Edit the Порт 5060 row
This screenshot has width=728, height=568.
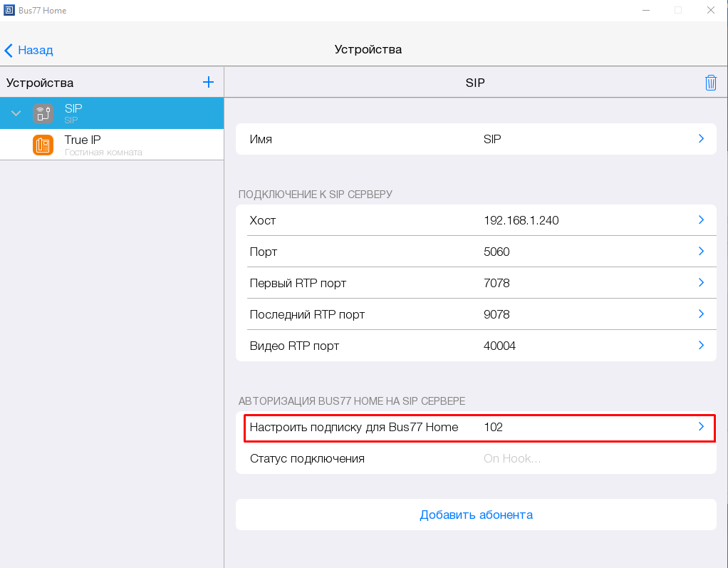475,252
